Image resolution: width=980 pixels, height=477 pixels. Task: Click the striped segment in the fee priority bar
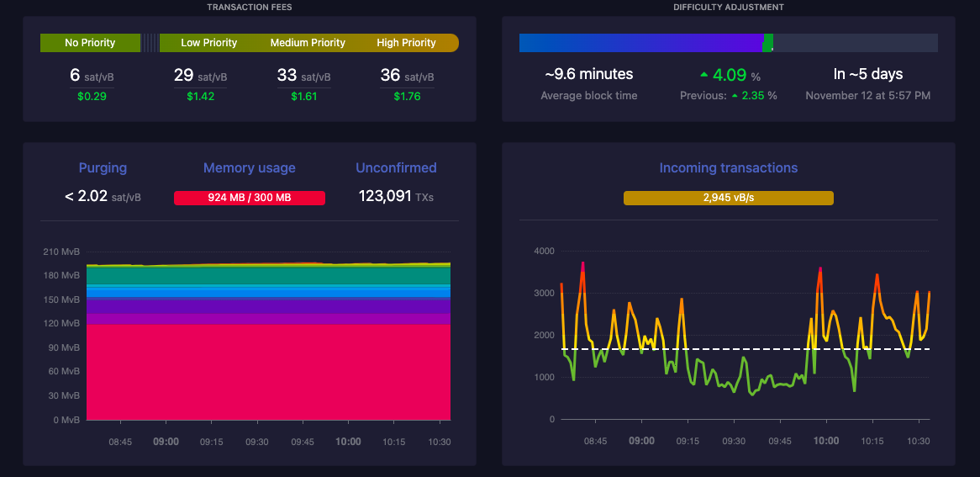pyautogui.click(x=150, y=43)
